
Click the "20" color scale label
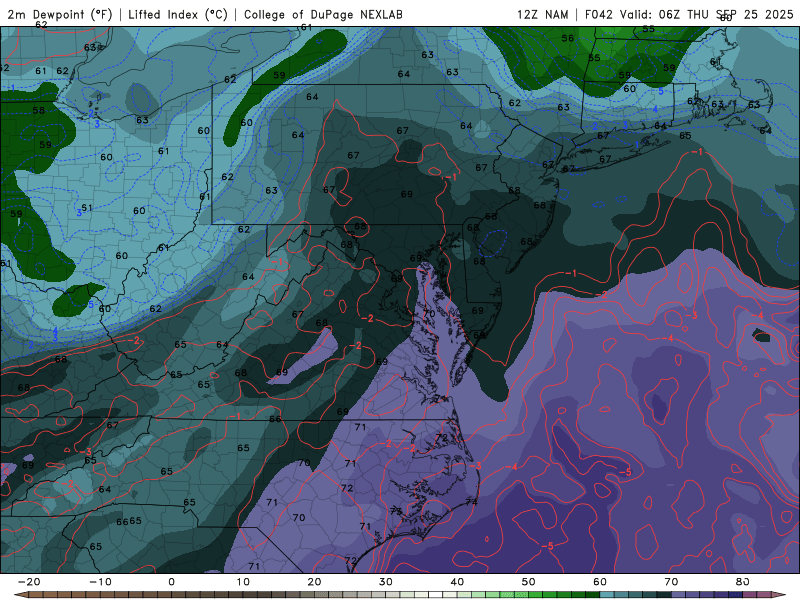(314, 582)
